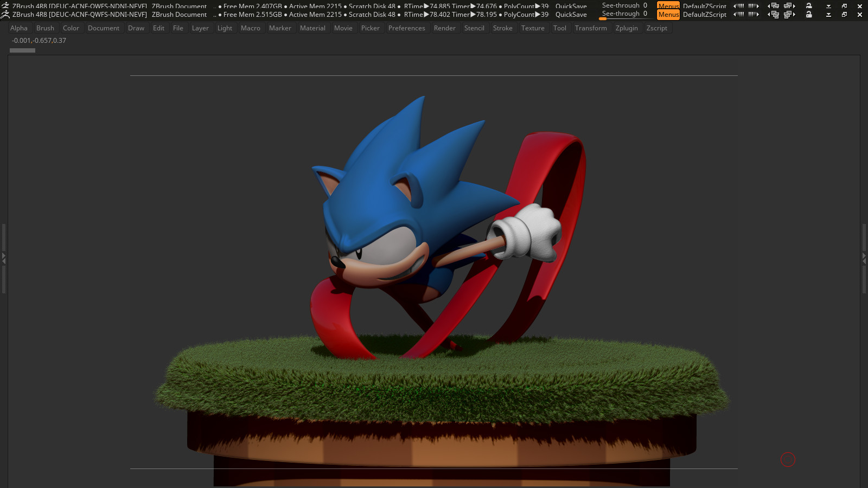Load the next user interface layout
This screenshot has width=868, height=488.
pos(789,15)
